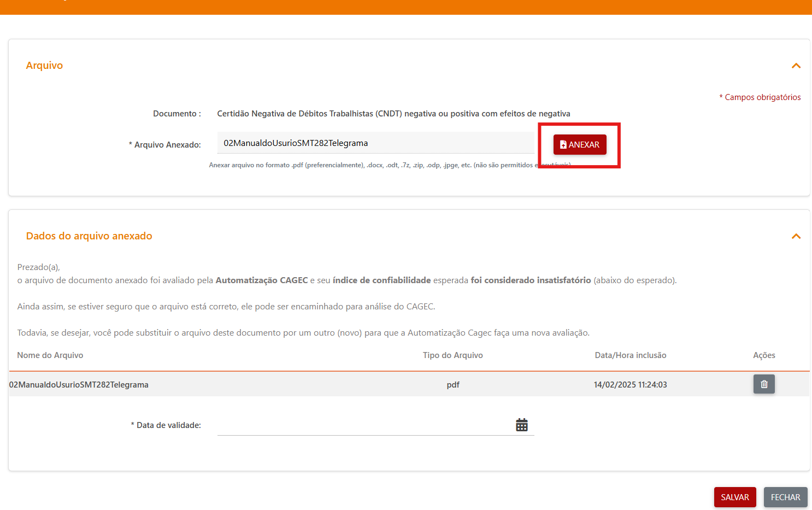812x510 pixels.
Task: Collapse the Dados do arquivo anexado chevron
Action: (x=796, y=236)
